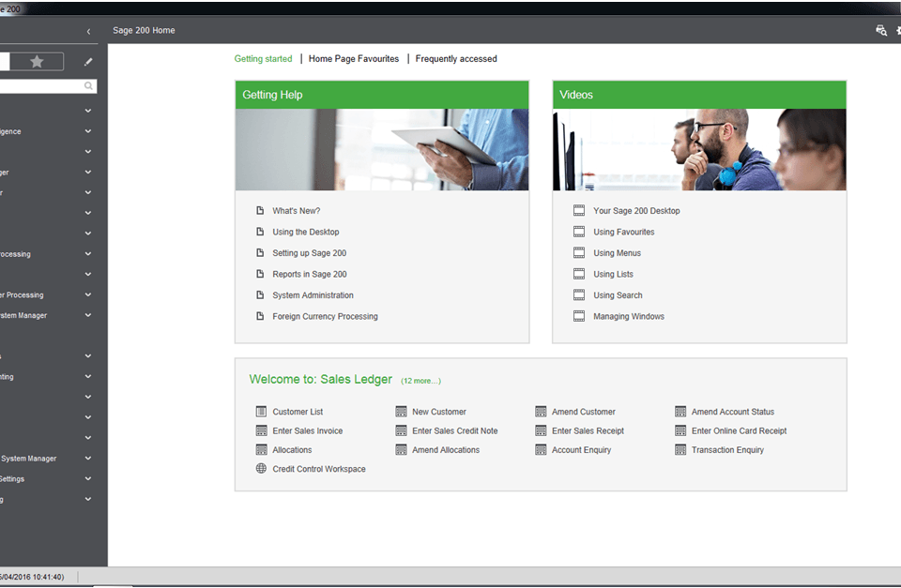This screenshot has height=588, width=901.
Task: Click video icon beside Your Sage 200 Desktop
Action: click(579, 211)
